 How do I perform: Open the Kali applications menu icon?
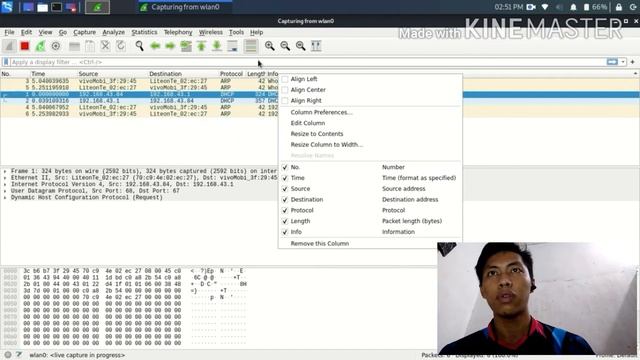[x=7, y=7]
